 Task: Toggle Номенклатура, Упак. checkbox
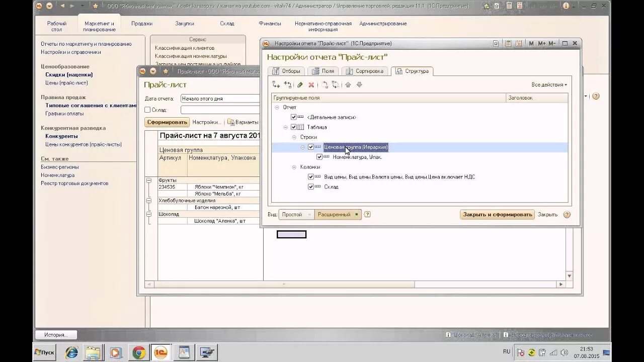319,157
